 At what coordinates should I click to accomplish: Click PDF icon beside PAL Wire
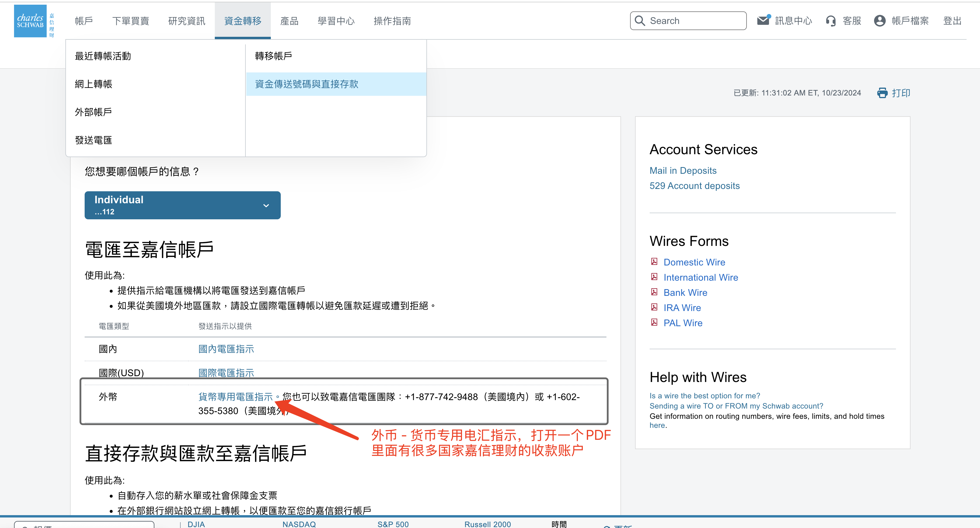pos(654,322)
